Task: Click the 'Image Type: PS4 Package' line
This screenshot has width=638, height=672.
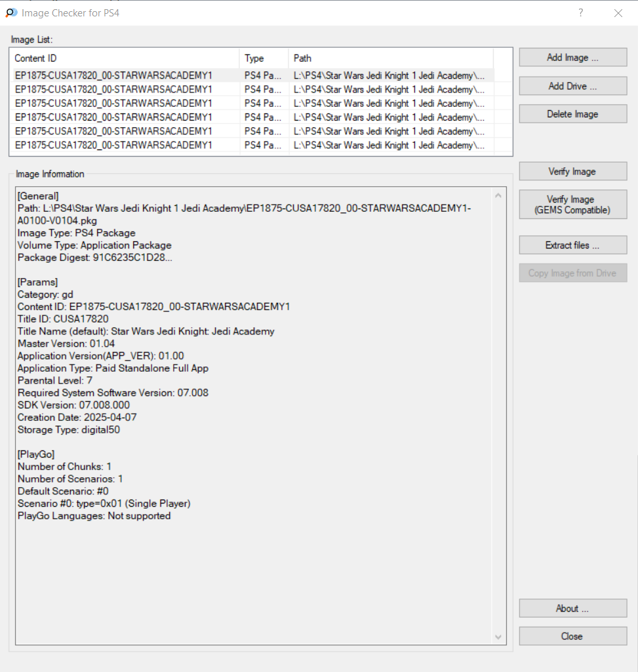Action: point(76,233)
